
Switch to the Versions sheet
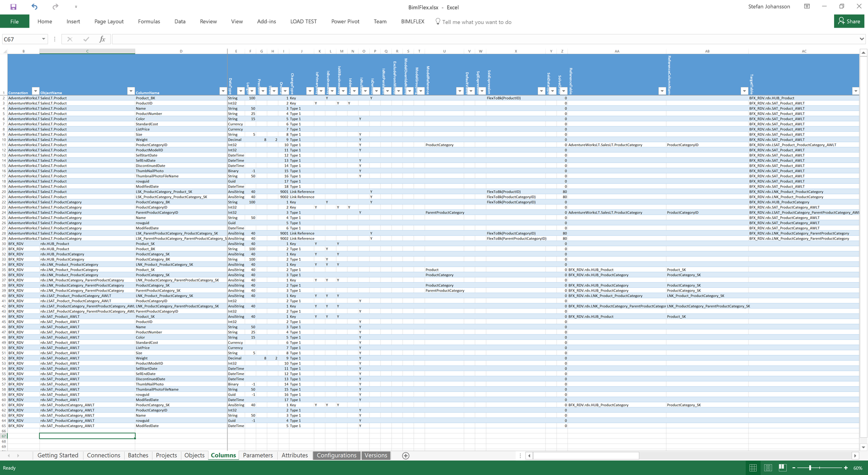pyautogui.click(x=376, y=456)
